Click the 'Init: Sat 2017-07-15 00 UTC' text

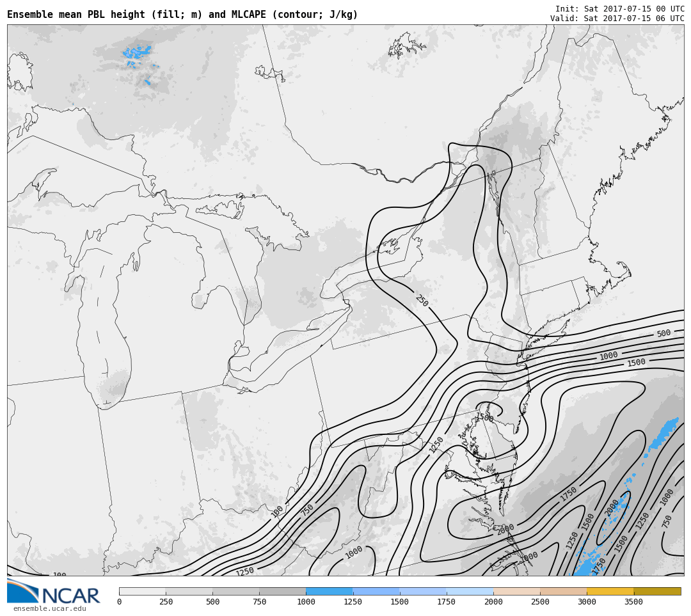pyautogui.click(x=619, y=9)
